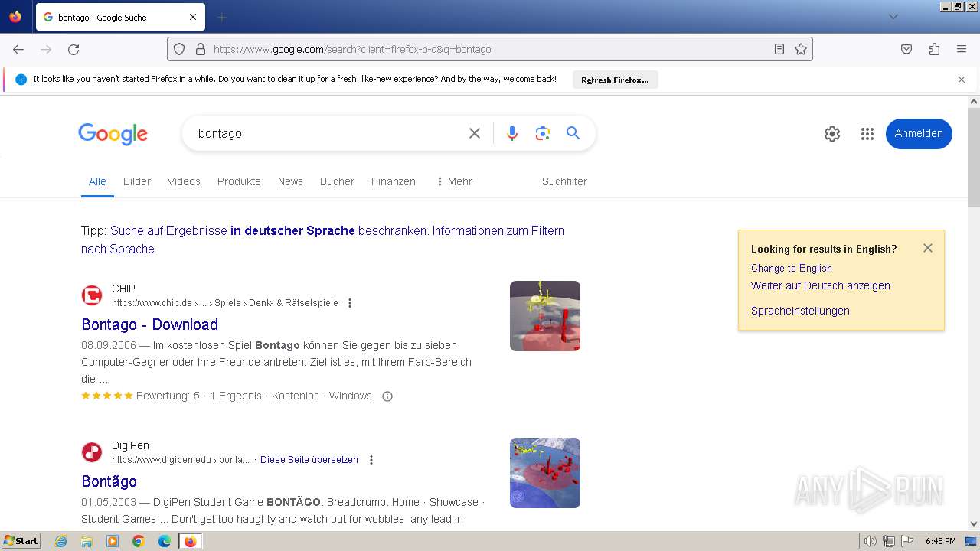Screen dimensions: 980x551
Task: Open the Save to Pocket icon
Action: point(906,49)
